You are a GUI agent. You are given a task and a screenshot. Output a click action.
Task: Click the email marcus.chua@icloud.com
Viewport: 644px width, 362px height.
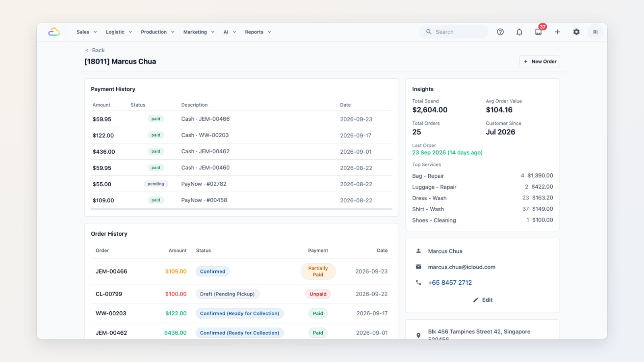tap(462, 267)
